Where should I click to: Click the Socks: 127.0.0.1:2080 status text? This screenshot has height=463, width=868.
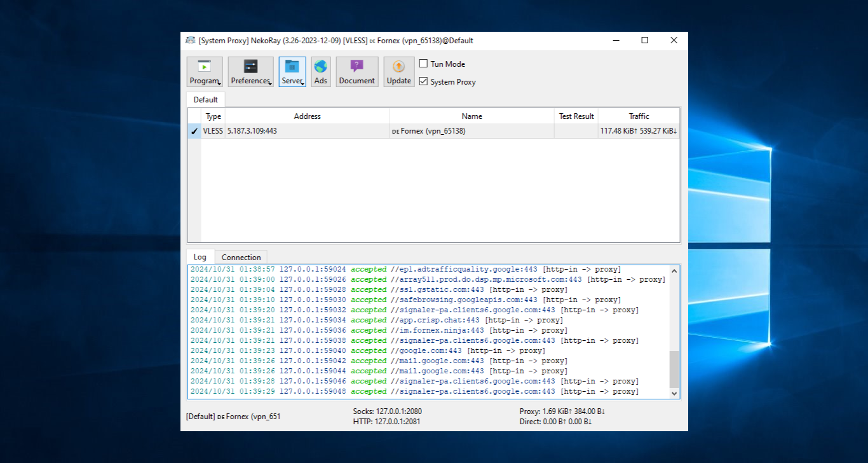click(x=388, y=411)
